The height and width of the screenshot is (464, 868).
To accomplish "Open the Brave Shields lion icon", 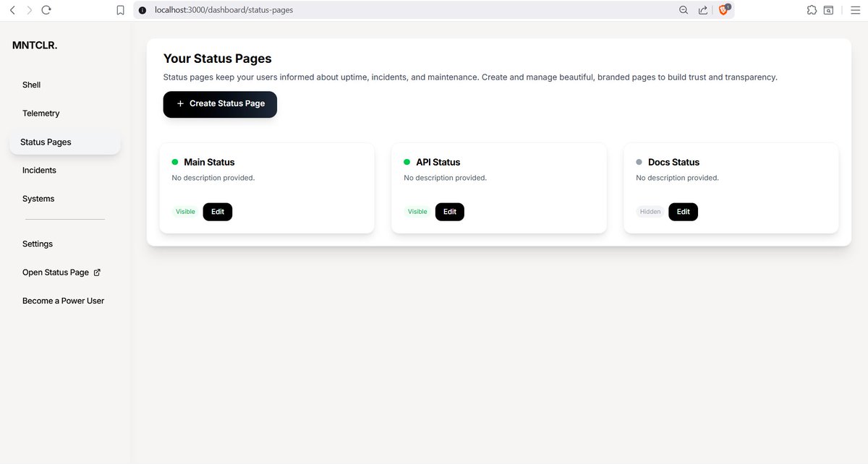I will [x=724, y=9].
